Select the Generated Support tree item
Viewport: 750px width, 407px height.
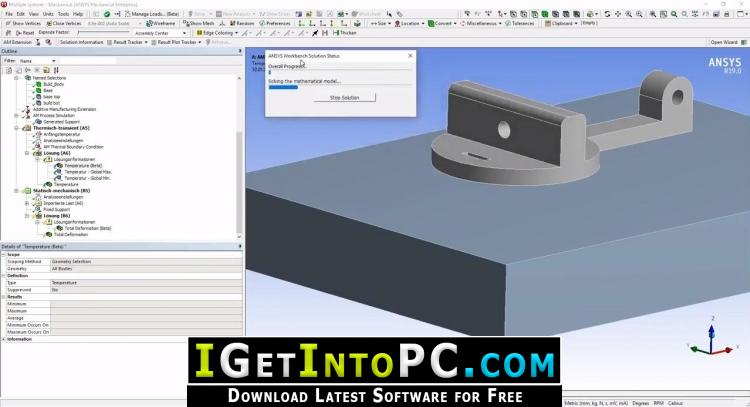point(61,122)
